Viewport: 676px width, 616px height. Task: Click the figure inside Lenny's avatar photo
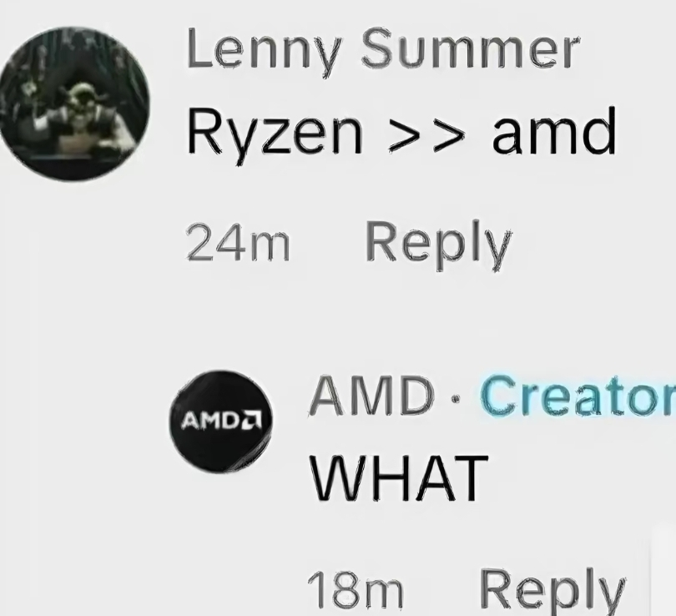tap(82, 114)
